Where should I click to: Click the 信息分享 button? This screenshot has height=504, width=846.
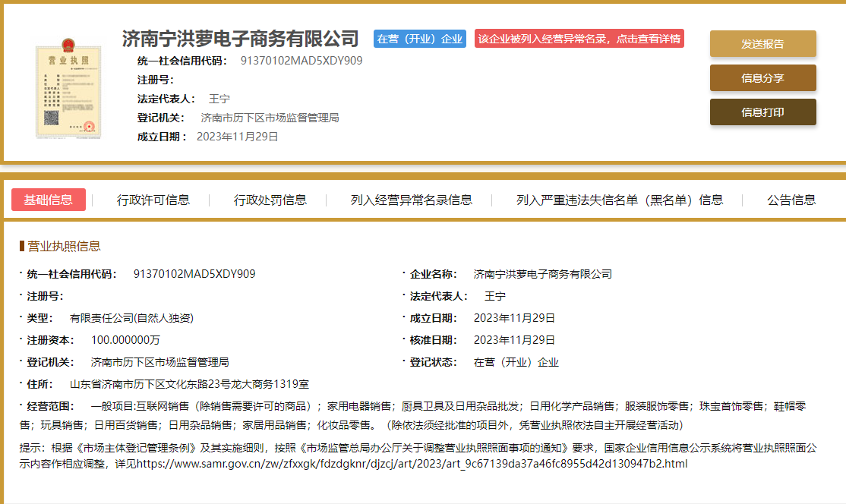click(762, 77)
